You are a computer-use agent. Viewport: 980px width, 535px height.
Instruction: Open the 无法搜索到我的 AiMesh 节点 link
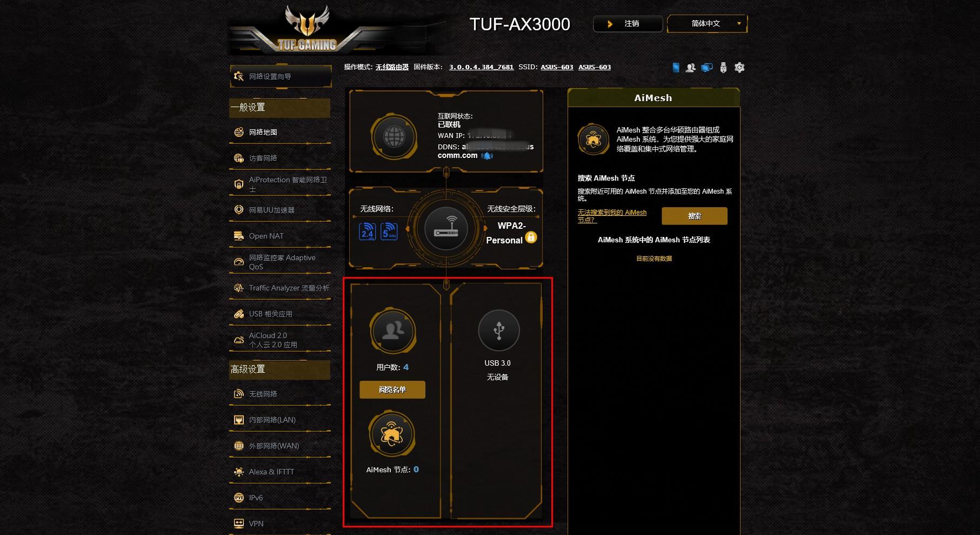coord(612,216)
